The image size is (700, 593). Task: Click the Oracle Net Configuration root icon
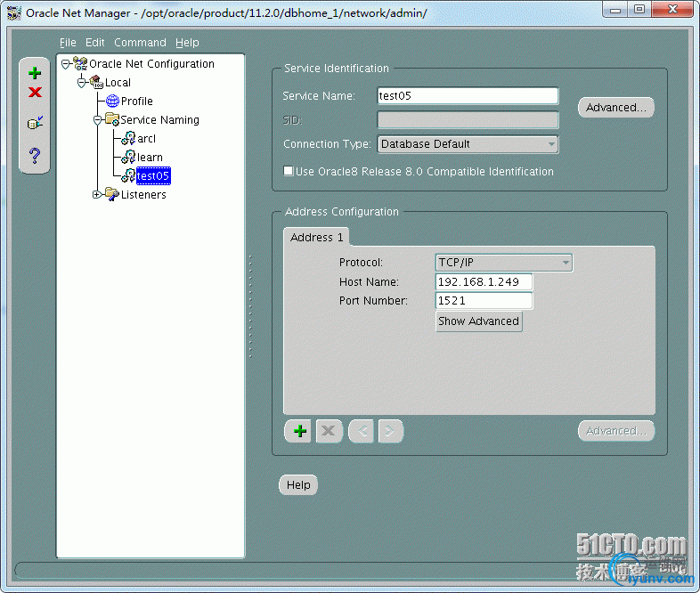(80, 64)
